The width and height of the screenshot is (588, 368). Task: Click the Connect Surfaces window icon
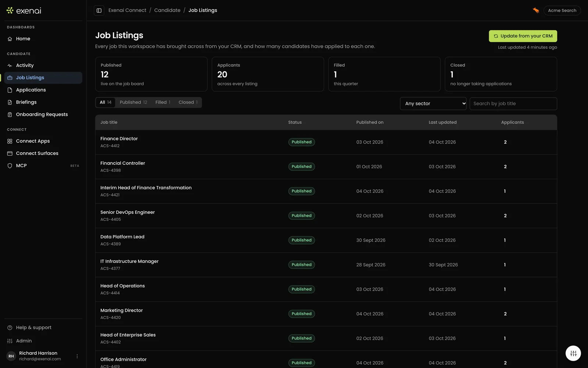[10, 153]
